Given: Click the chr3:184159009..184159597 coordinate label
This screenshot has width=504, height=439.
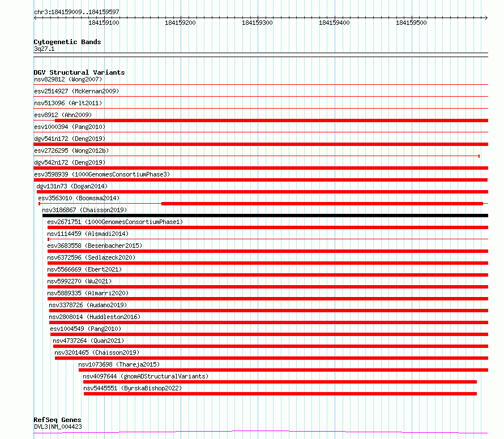Looking at the screenshot, I should point(76,12).
